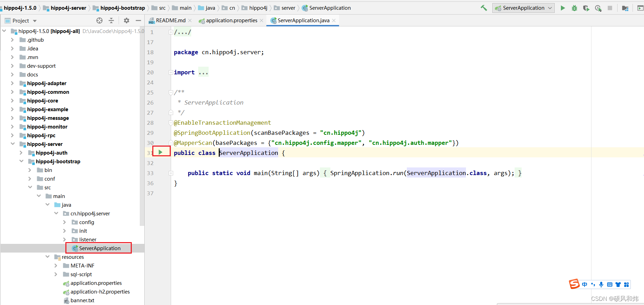The width and height of the screenshot is (644, 305).
Task: Open the IME skin shirt icon
Action: click(x=618, y=285)
